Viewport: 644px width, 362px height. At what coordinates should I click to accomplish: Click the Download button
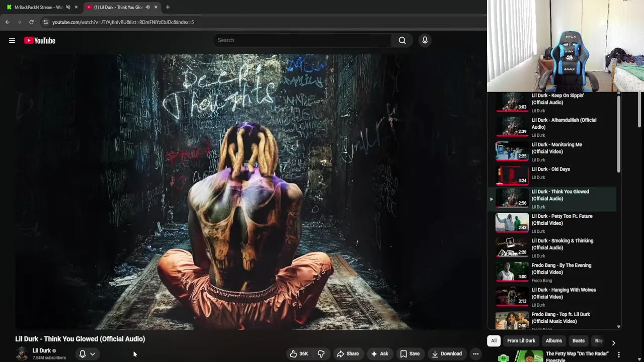pos(447,354)
